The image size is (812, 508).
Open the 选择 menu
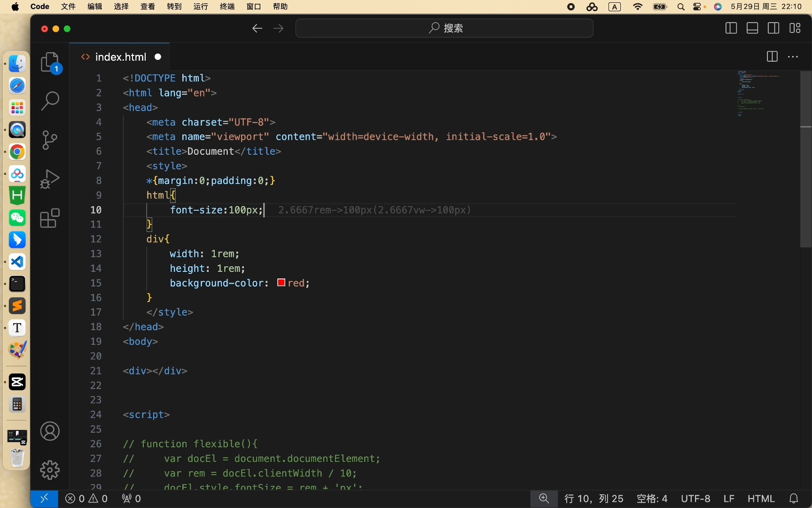click(x=121, y=7)
